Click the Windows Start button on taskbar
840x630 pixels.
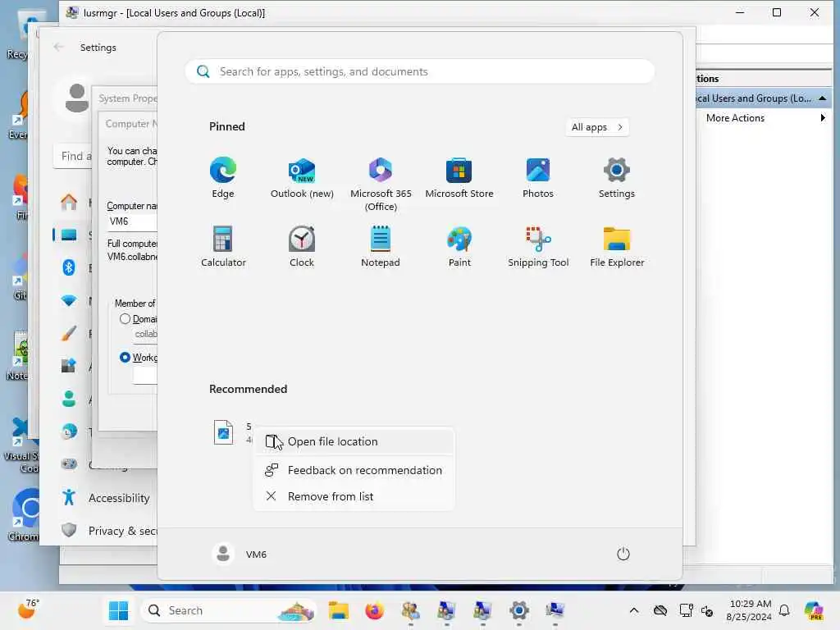tap(118, 610)
